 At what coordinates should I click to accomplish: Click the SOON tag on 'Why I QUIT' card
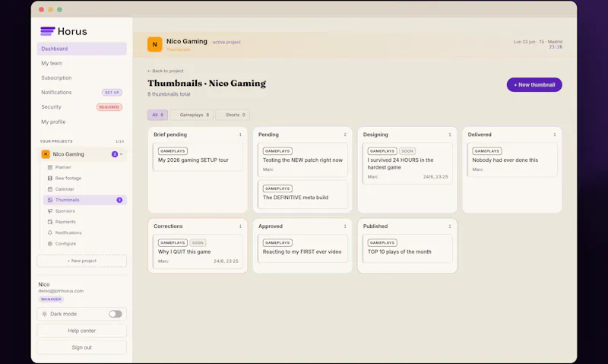point(198,242)
